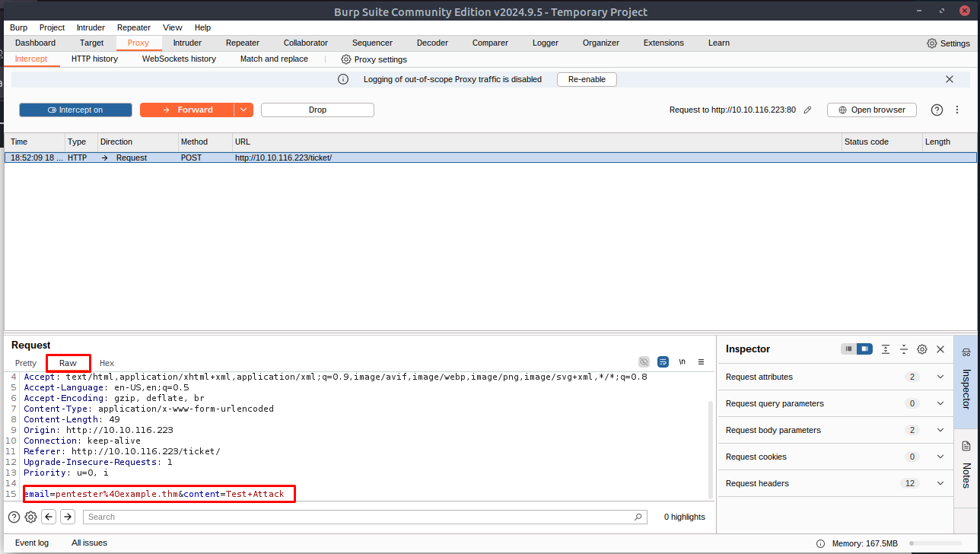
Task: Go to next search match arrow
Action: click(x=68, y=517)
